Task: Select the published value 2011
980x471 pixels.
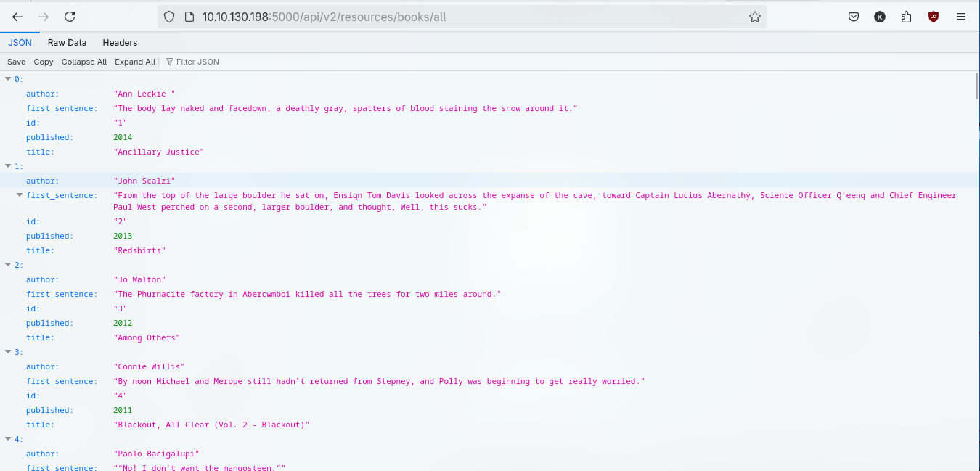Action: point(123,410)
